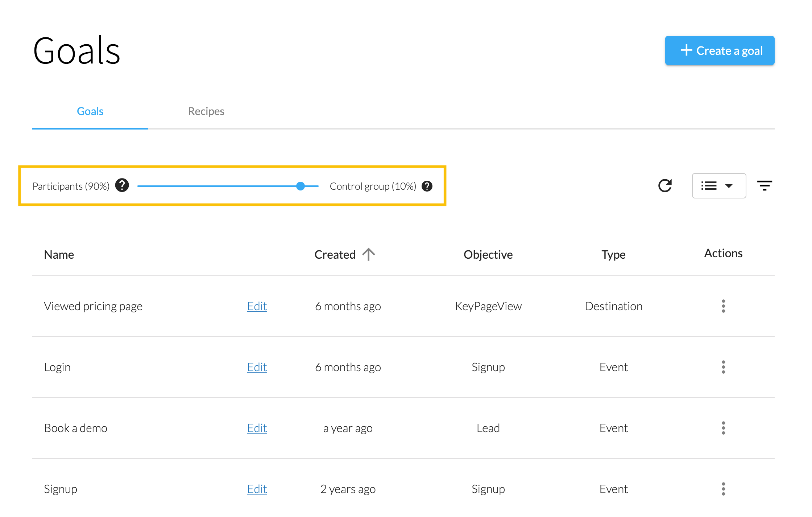Toggle Created column sort arrow

369,254
